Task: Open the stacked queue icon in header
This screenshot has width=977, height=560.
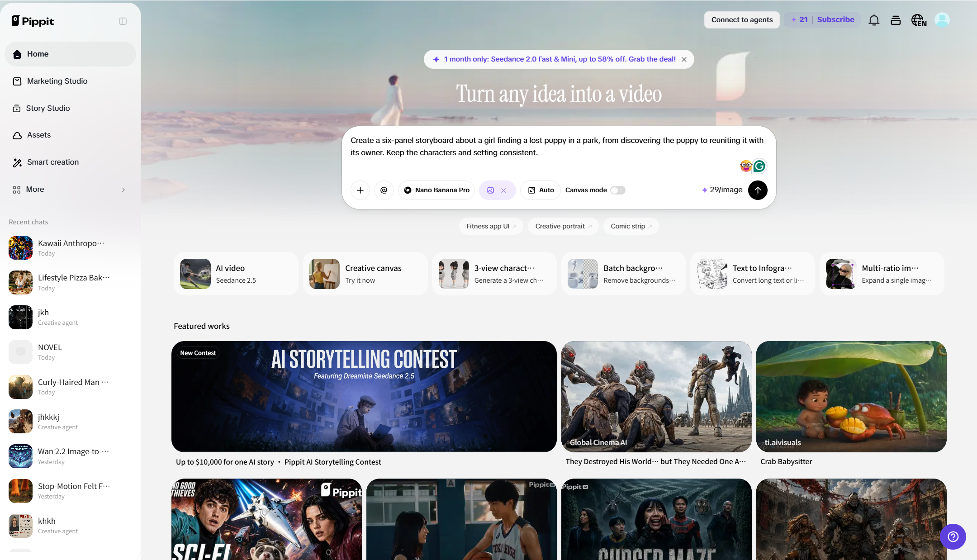Action: (x=896, y=20)
